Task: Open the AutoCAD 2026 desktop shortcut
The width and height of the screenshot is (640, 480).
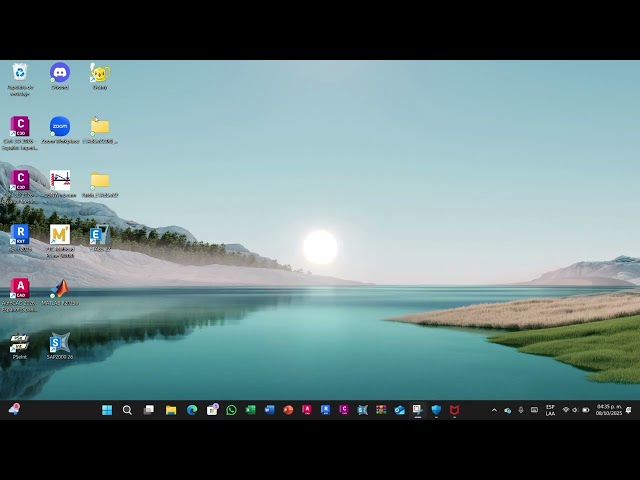Action: [20, 295]
